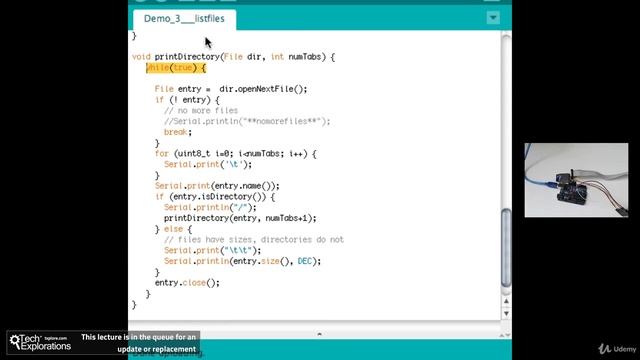This screenshot has height=360, width=640.
Task: Click the Serial.println(entry.size(), DEC); line
Action: [x=242, y=261]
